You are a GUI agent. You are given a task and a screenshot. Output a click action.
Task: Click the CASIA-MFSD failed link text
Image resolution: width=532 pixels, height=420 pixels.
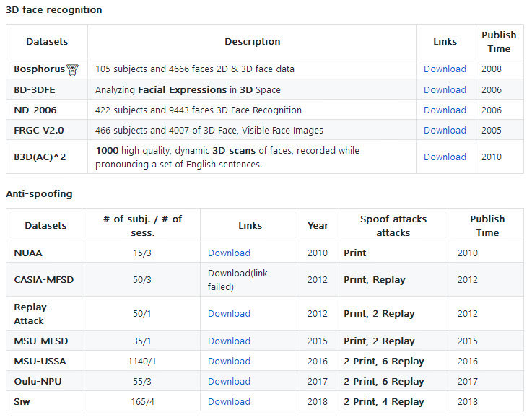(x=231, y=280)
